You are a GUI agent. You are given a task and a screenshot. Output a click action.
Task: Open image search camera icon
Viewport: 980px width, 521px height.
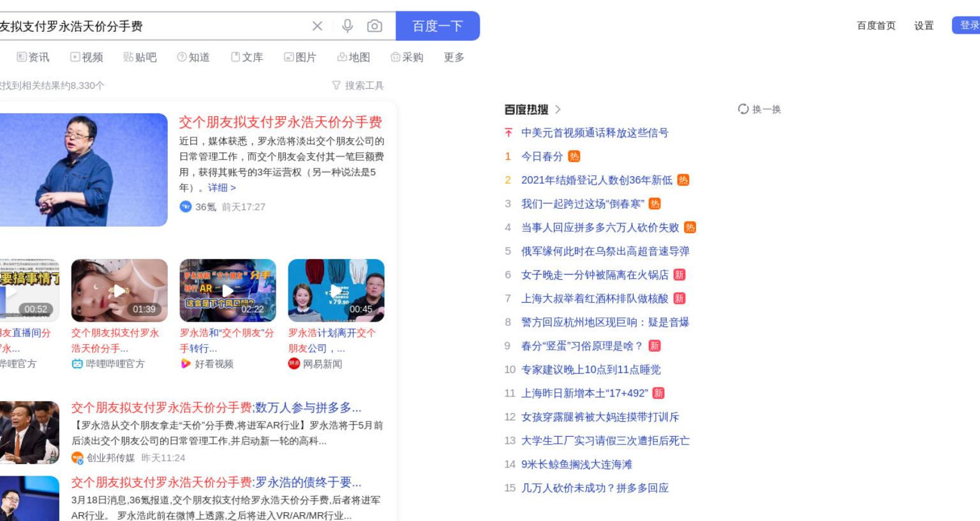pyautogui.click(x=375, y=26)
